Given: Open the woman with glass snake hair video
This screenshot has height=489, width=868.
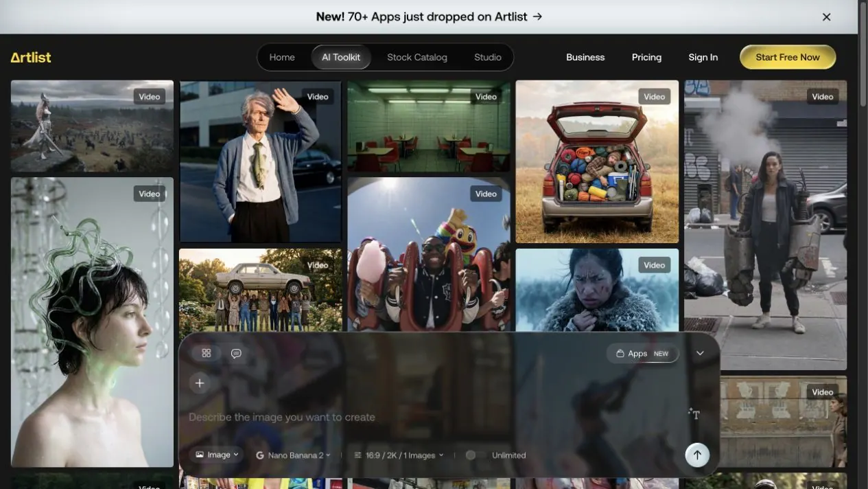Looking at the screenshot, I should pyautogui.click(x=92, y=322).
